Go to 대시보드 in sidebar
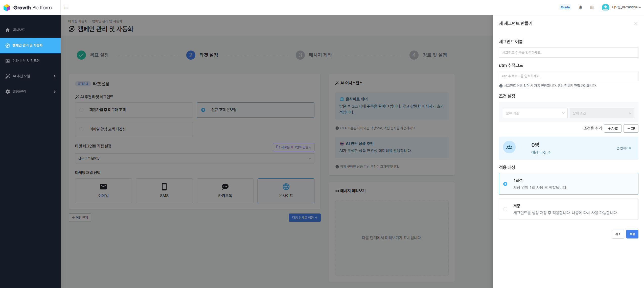The width and height of the screenshot is (644, 288). pyautogui.click(x=19, y=30)
